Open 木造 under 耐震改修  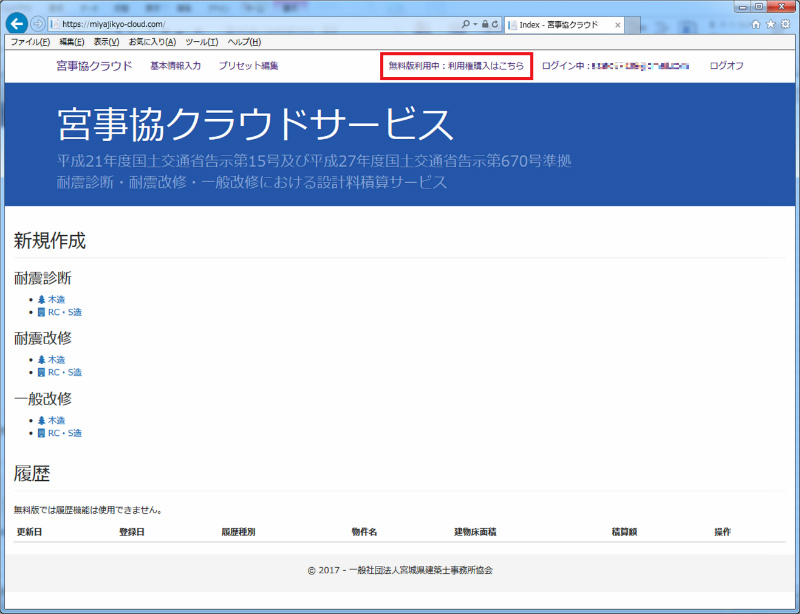(57, 360)
